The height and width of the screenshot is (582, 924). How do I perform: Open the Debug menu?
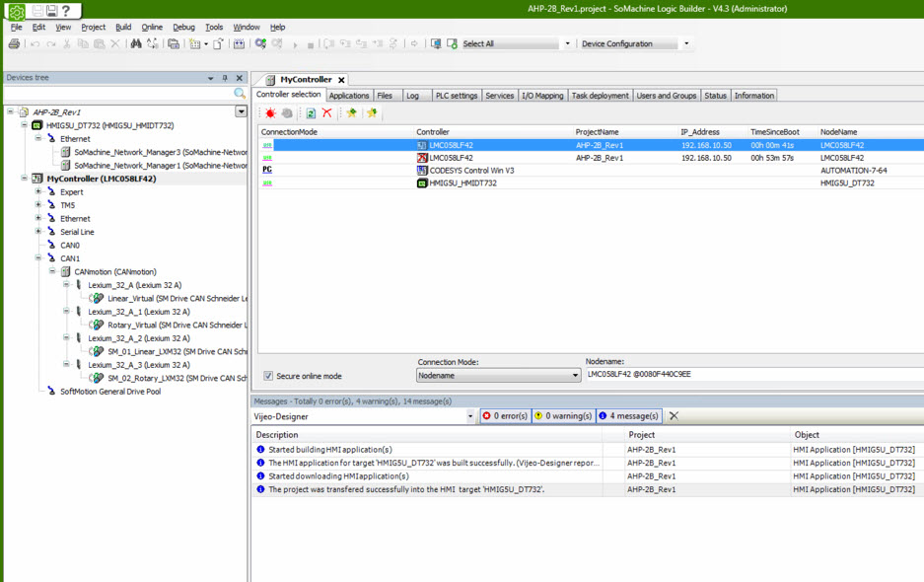coord(183,27)
